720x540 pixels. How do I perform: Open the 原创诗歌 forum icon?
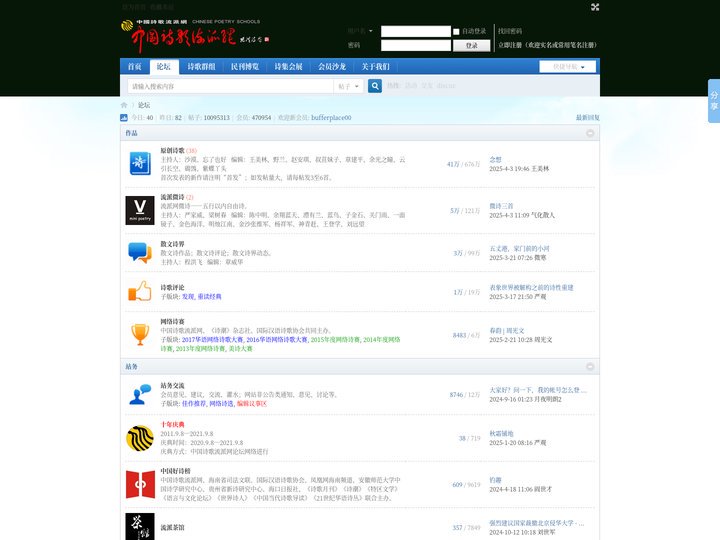(140, 163)
